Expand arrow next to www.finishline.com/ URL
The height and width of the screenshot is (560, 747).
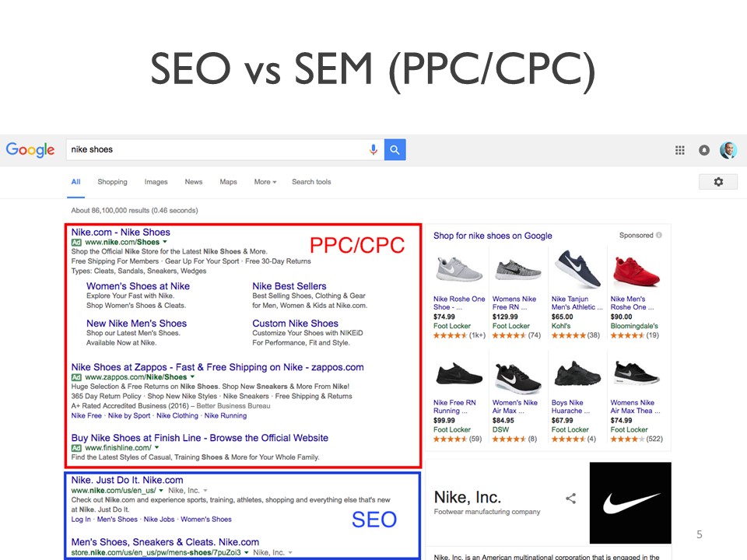[156, 448]
